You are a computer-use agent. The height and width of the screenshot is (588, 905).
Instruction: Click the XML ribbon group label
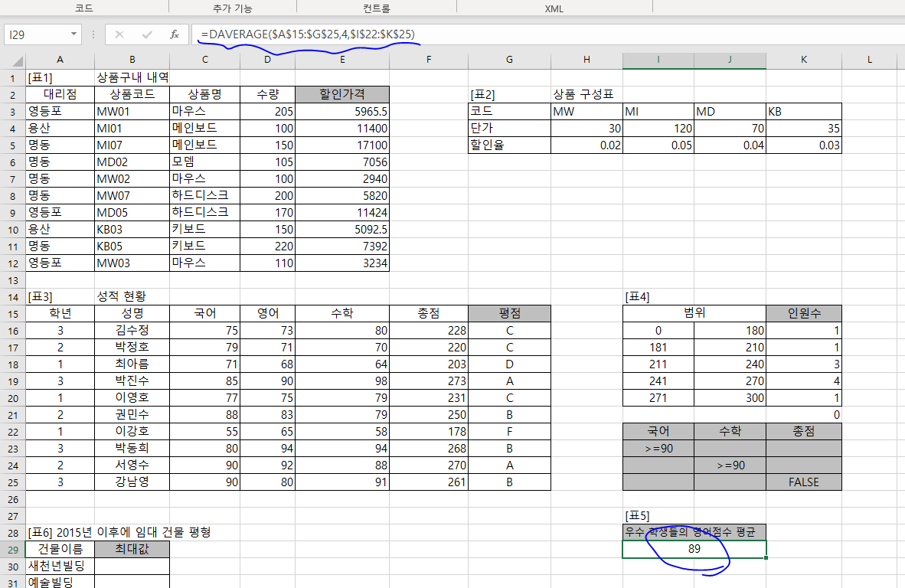554,8
